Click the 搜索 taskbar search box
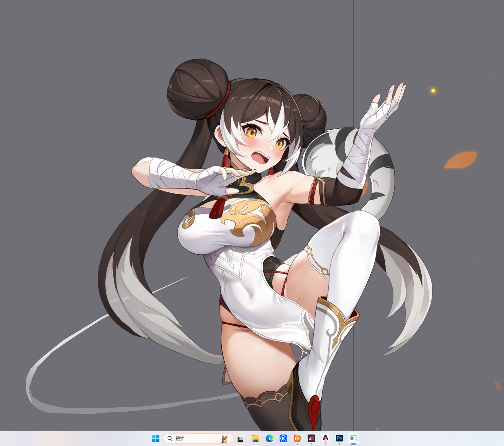The height and width of the screenshot is (446, 504). [x=198, y=438]
